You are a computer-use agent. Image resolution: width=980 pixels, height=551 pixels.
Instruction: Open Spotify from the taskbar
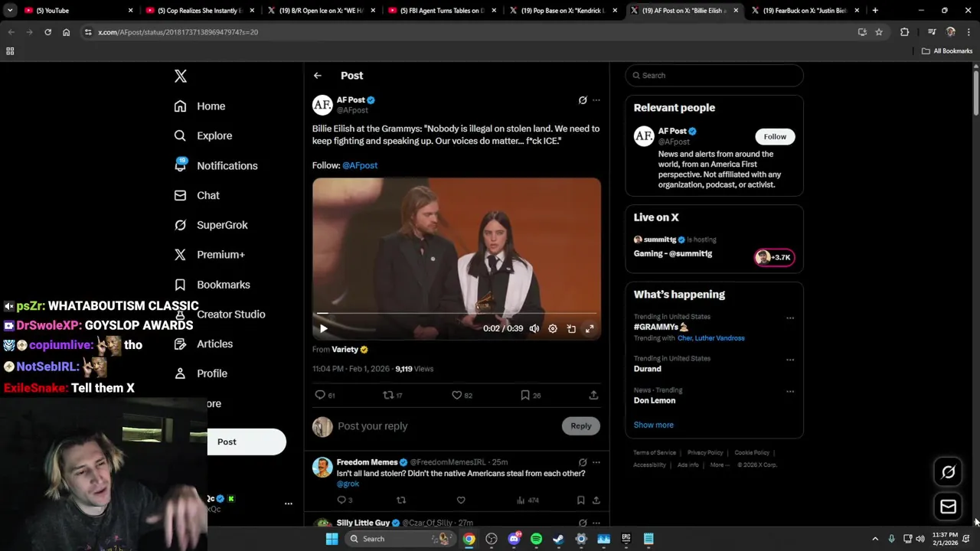(x=536, y=539)
